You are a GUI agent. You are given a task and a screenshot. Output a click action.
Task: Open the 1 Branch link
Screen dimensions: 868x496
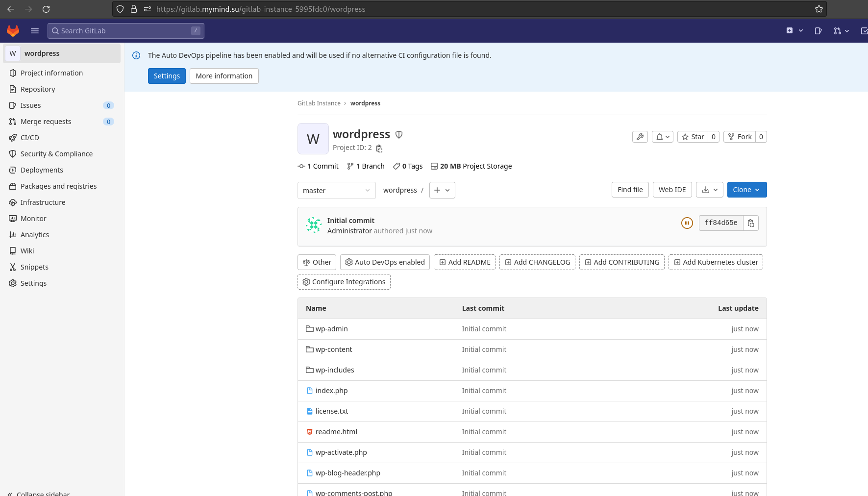pos(366,166)
